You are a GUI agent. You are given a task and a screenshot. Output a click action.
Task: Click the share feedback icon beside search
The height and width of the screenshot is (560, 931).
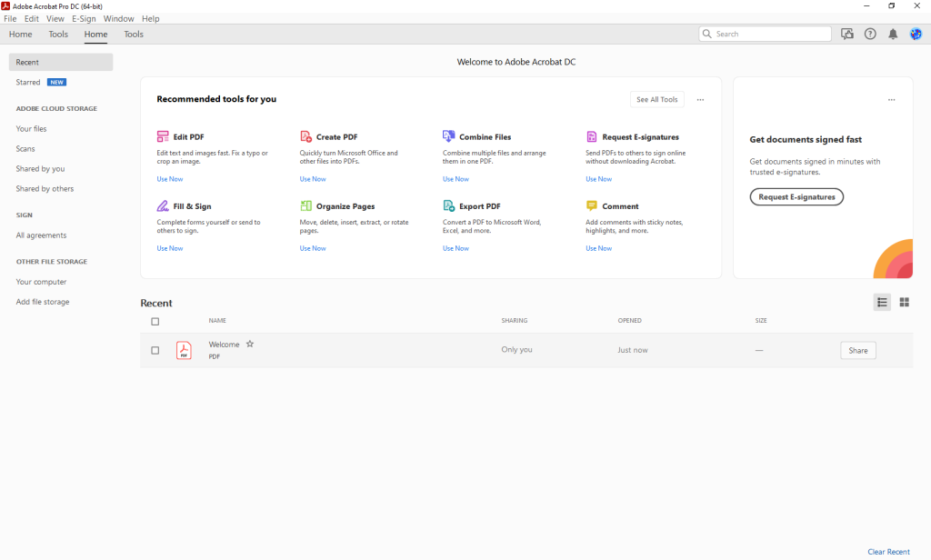point(847,34)
